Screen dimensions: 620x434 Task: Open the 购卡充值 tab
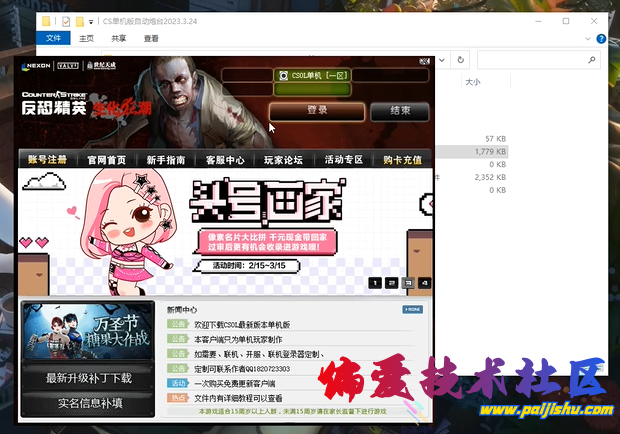[402, 160]
